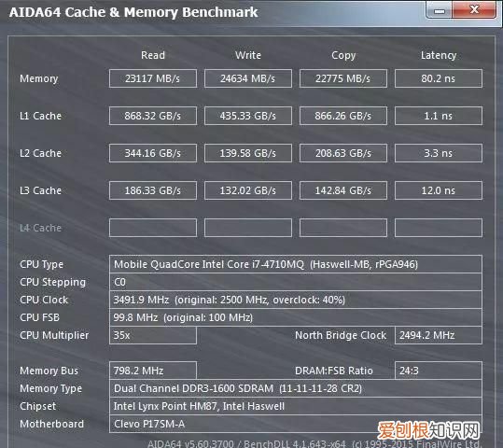Click the AIDA64 Cache & Memory Benchmark title
The width and height of the screenshot is (503, 448).
pos(133,12)
